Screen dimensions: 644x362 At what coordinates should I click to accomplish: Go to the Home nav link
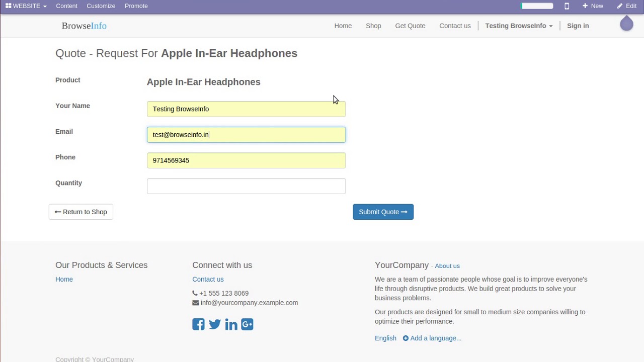pyautogui.click(x=343, y=26)
